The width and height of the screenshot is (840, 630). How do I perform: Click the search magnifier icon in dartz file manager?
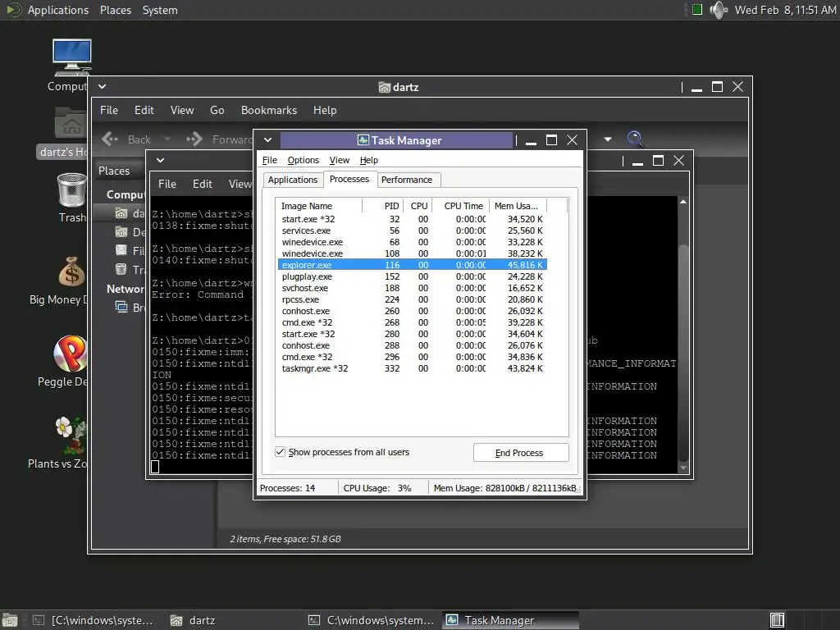634,139
